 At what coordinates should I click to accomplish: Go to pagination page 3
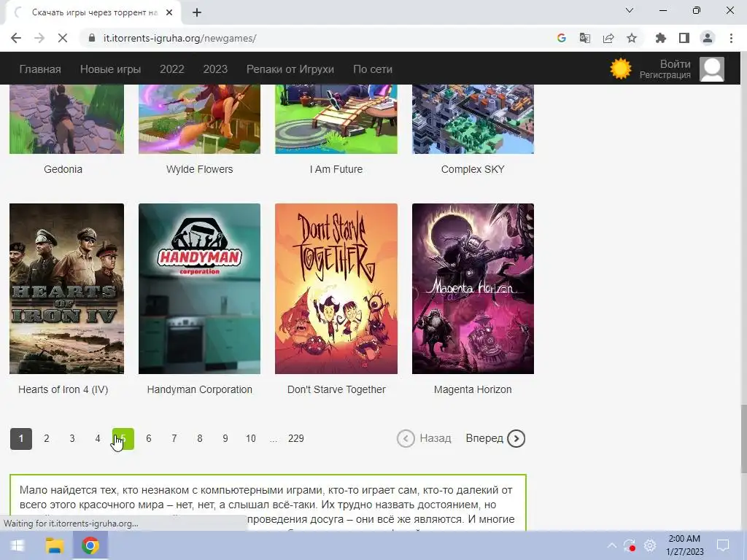72,438
